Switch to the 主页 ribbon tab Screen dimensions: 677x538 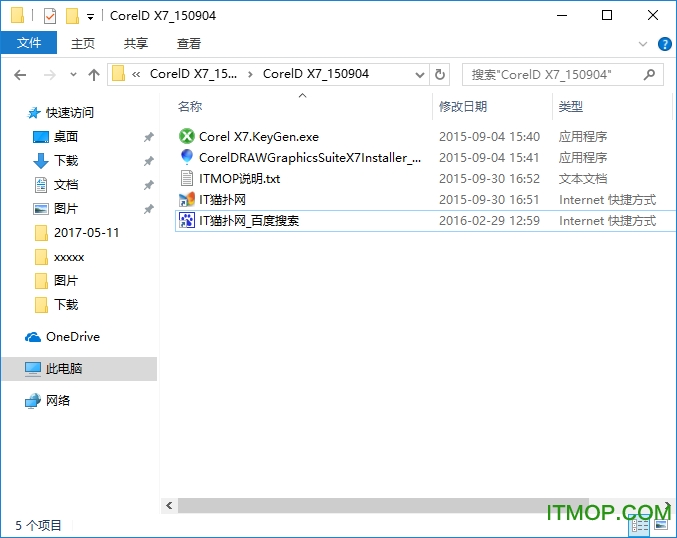point(82,43)
